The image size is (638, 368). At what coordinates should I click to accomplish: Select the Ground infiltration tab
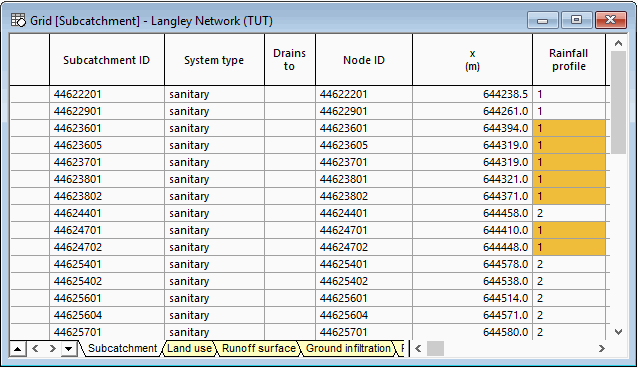[x=348, y=348]
